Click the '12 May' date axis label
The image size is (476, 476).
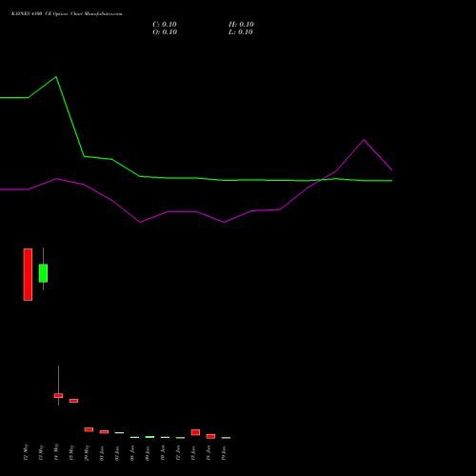26,452
